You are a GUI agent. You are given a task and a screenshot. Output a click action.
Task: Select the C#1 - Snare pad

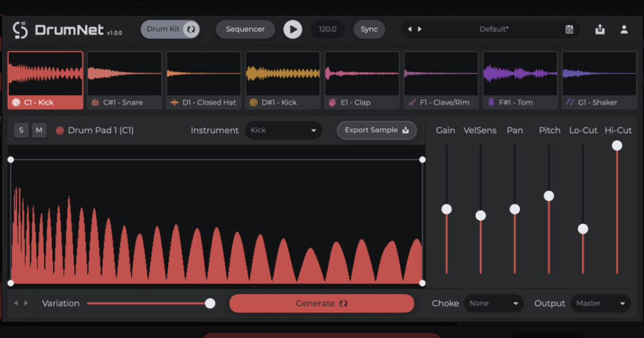(124, 80)
